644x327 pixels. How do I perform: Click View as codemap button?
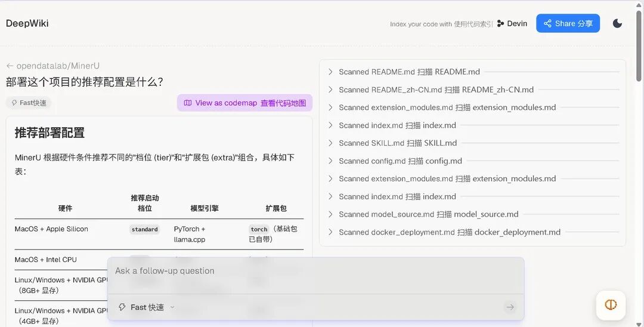[x=245, y=103]
